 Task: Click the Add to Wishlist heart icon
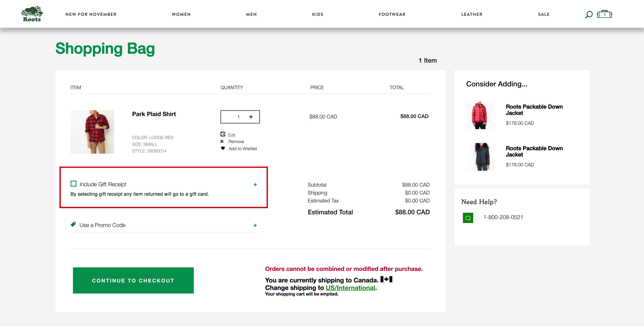coord(223,148)
